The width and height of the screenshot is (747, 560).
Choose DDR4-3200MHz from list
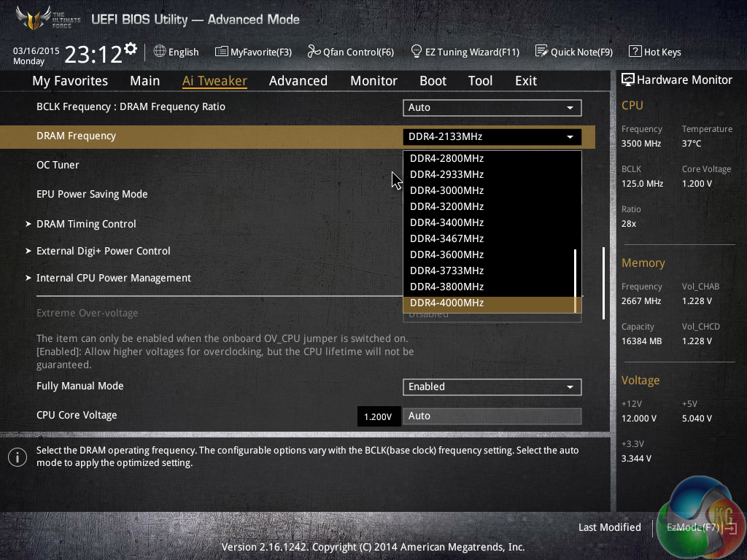(492, 206)
